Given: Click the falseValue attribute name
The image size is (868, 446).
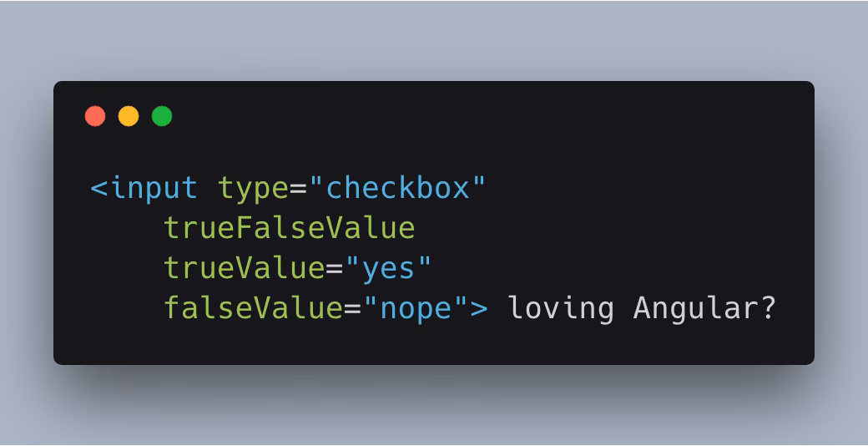Looking at the screenshot, I should tap(253, 308).
